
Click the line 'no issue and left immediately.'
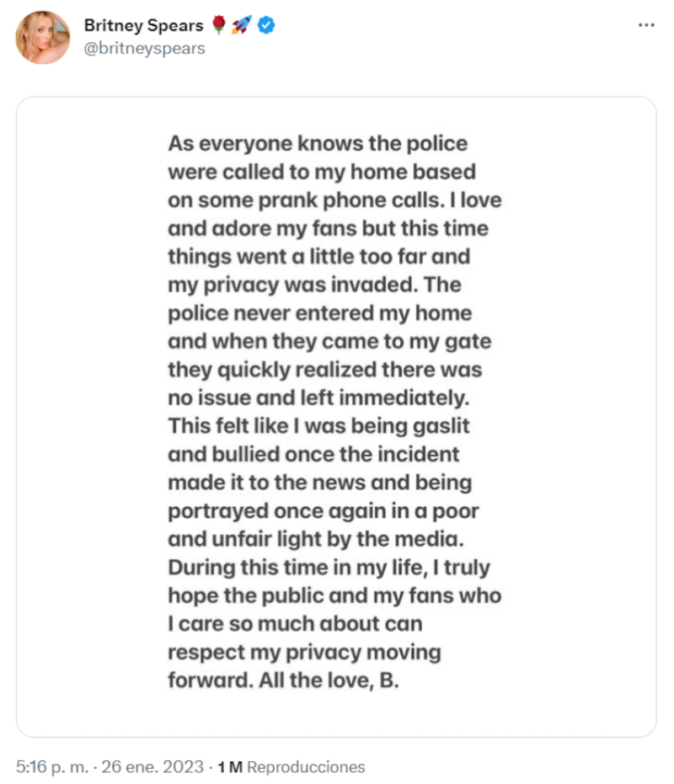(322, 397)
